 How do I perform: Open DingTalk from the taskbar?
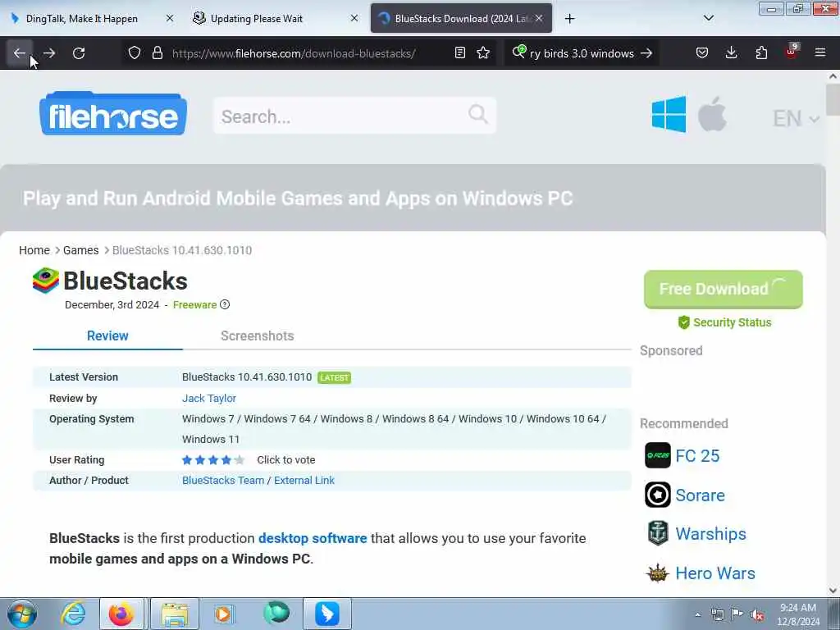click(x=327, y=614)
